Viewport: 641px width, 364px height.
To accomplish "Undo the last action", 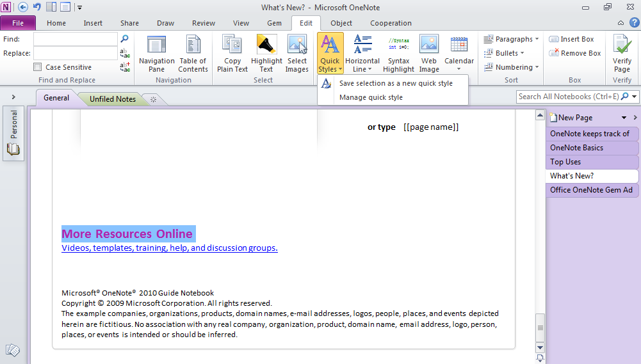I will click(x=37, y=7).
